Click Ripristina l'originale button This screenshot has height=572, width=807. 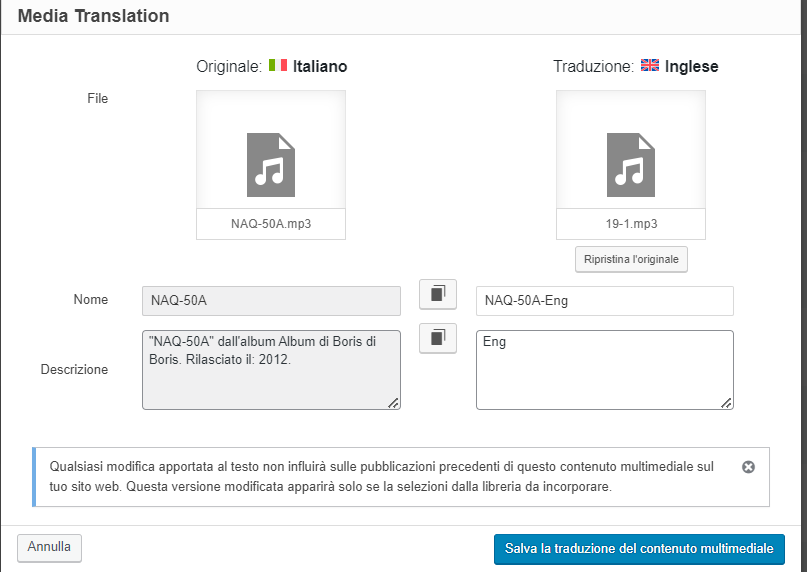coord(631,259)
